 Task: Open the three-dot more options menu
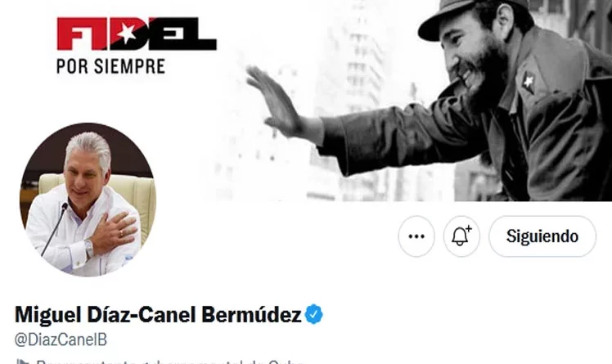tap(416, 236)
